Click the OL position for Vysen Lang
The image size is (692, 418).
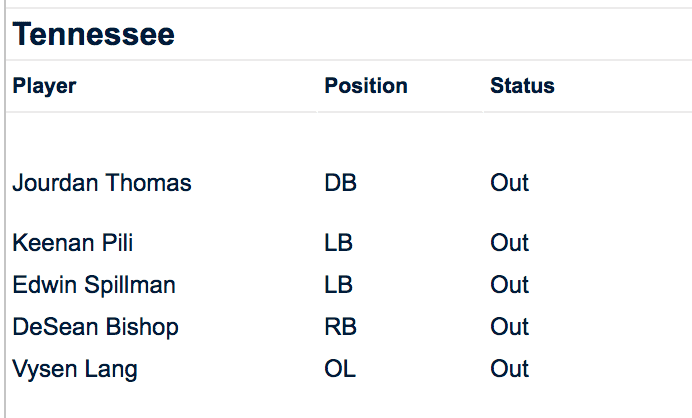point(340,369)
